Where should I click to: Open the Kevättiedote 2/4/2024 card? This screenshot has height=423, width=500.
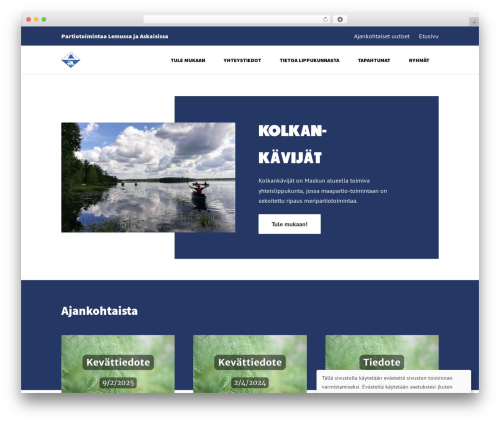[250, 364]
